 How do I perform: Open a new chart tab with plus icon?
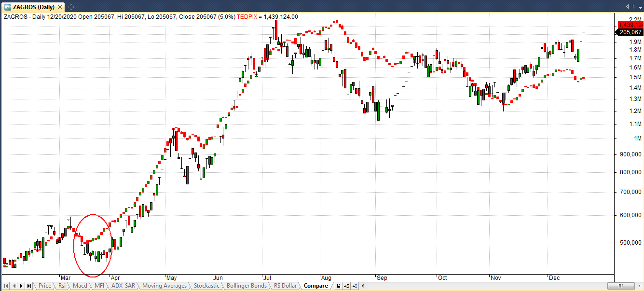(x=71, y=6)
